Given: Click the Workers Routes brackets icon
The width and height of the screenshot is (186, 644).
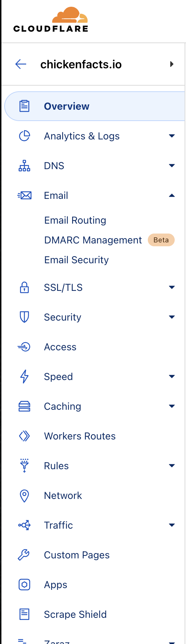Looking at the screenshot, I should [24, 436].
